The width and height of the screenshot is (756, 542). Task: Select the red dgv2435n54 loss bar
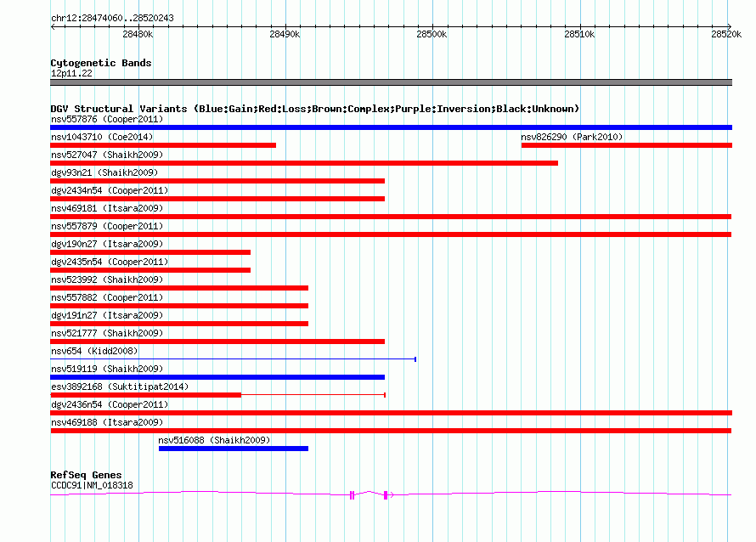coord(150,270)
